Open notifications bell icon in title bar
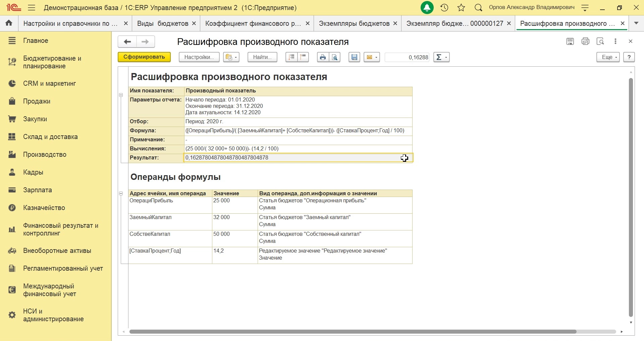The image size is (644, 341). point(427,8)
